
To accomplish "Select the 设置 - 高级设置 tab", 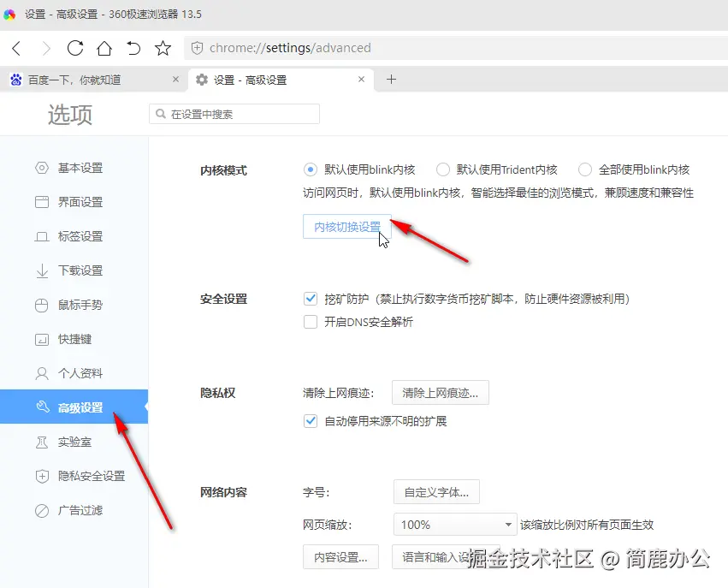I will [281, 80].
